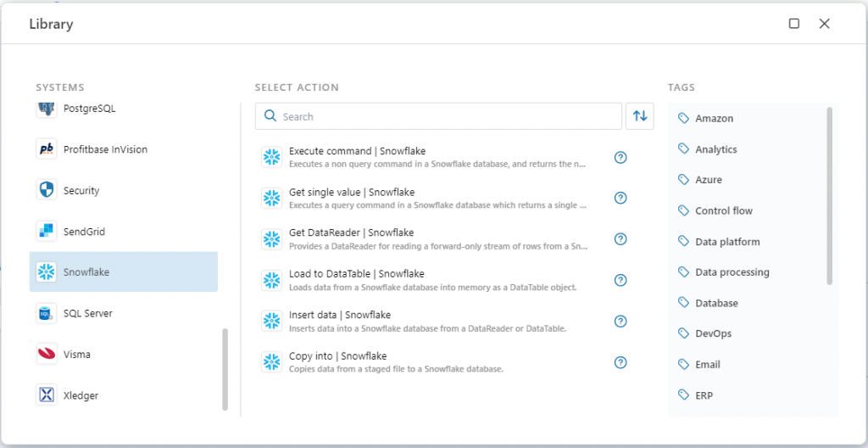Click help icon beside Get DataReader
This screenshot has width=868, height=448.
point(620,239)
